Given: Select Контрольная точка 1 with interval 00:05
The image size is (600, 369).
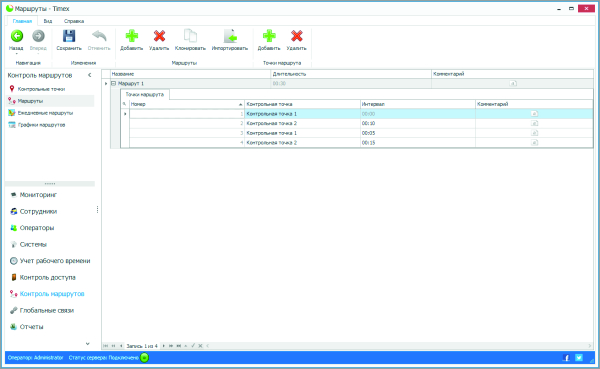Looking at the screenshot, I should 302,133.
